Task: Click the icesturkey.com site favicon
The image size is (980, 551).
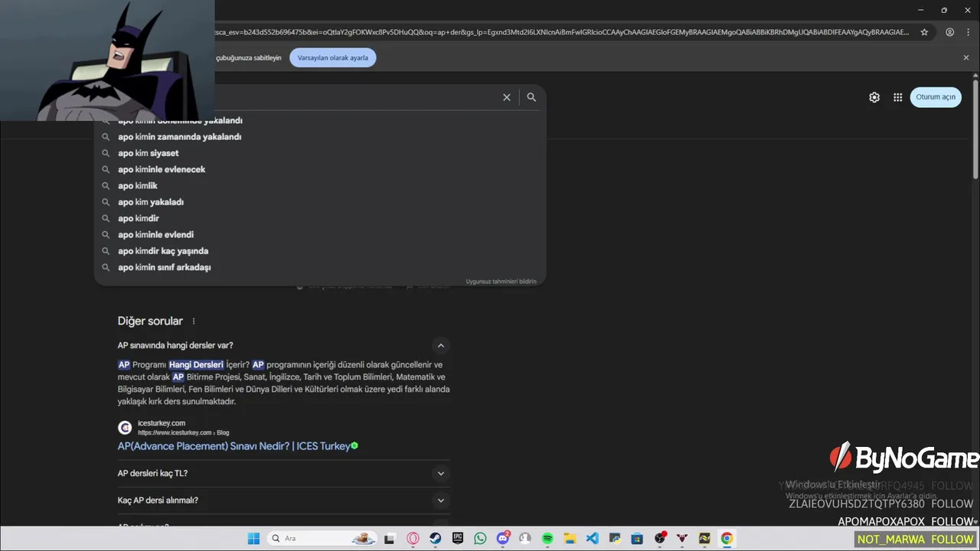Action: pyautogui.click(x=125, y=428)
